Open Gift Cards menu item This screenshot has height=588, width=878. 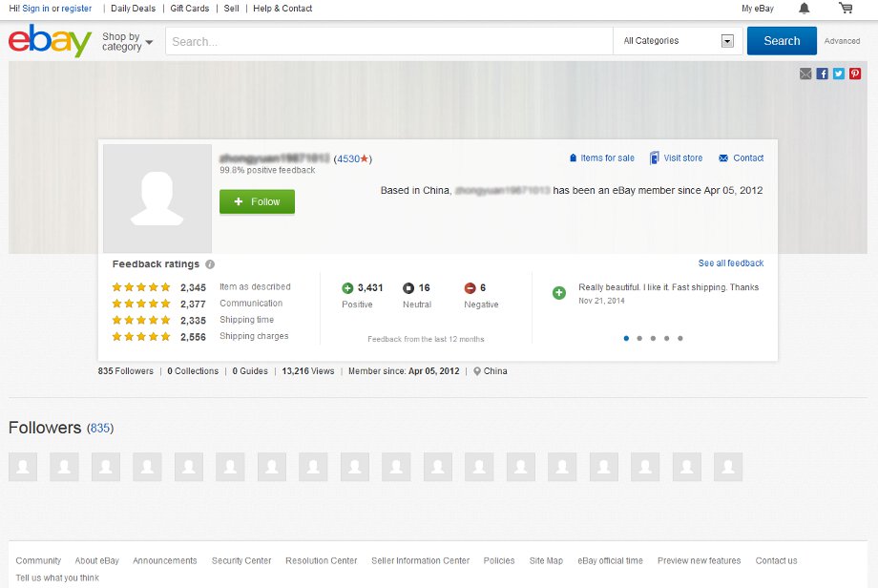[x=190, y=9]
